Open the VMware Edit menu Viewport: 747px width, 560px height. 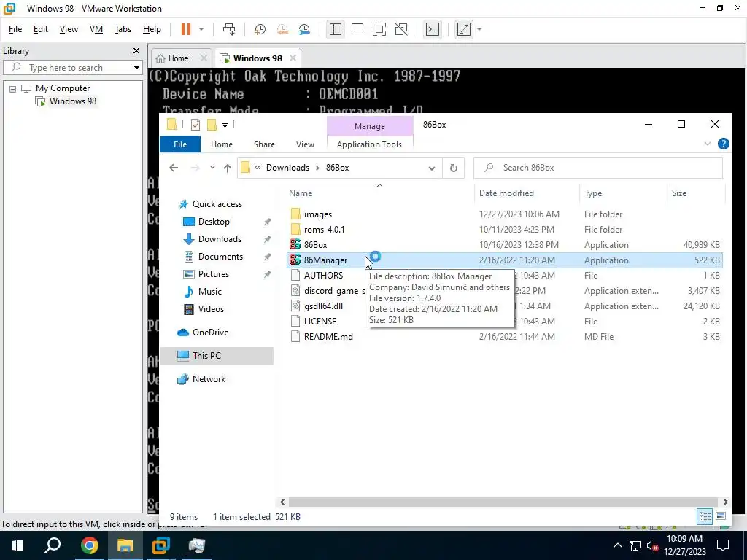coord(41,29)
